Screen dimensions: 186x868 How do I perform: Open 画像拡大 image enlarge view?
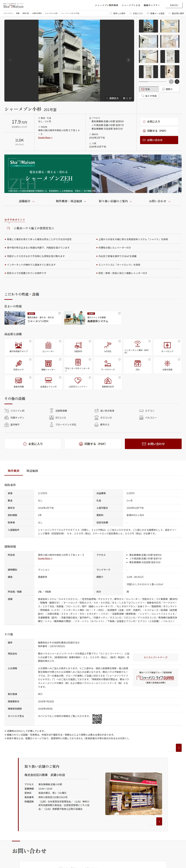112,98
